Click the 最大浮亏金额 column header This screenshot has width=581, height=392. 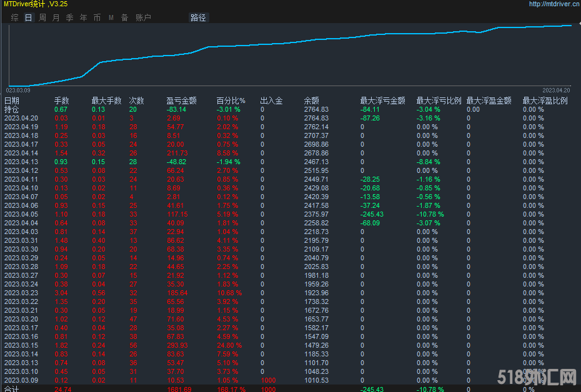coord(383,100)
